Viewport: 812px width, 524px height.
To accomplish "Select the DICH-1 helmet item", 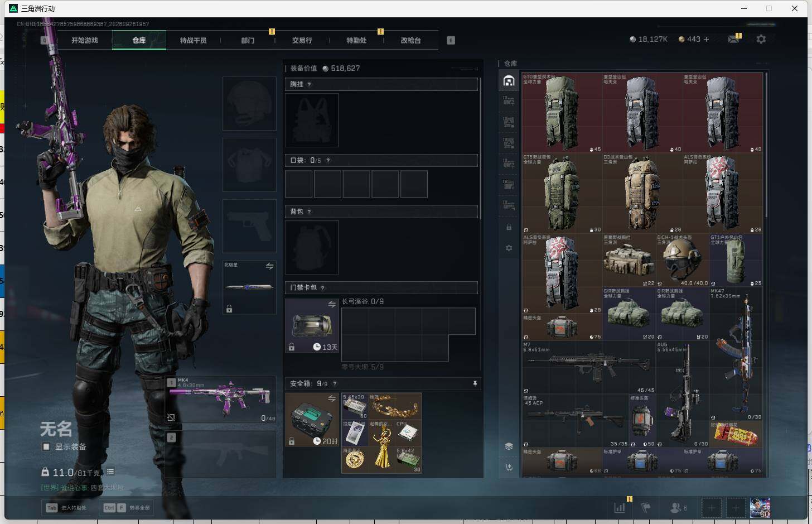I will (682, 260).
